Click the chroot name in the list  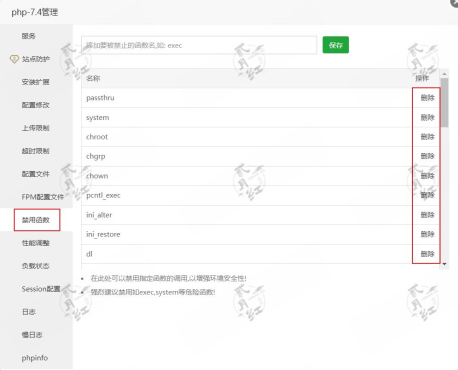97,137
